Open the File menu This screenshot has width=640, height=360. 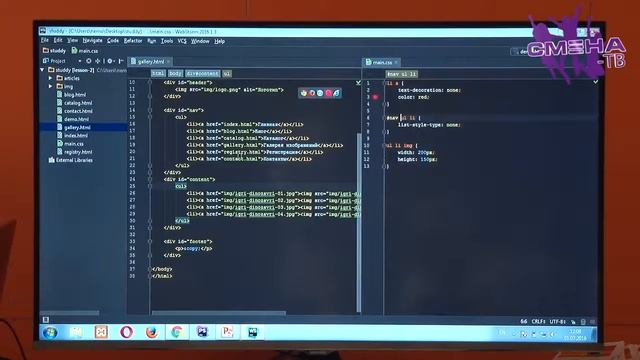pos(45,40)
